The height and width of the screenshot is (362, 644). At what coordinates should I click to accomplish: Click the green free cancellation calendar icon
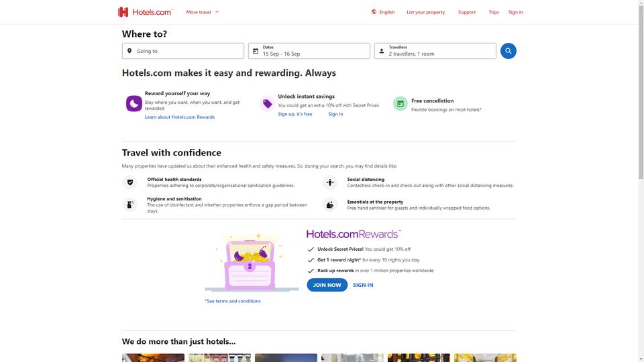tap(400, 103)
